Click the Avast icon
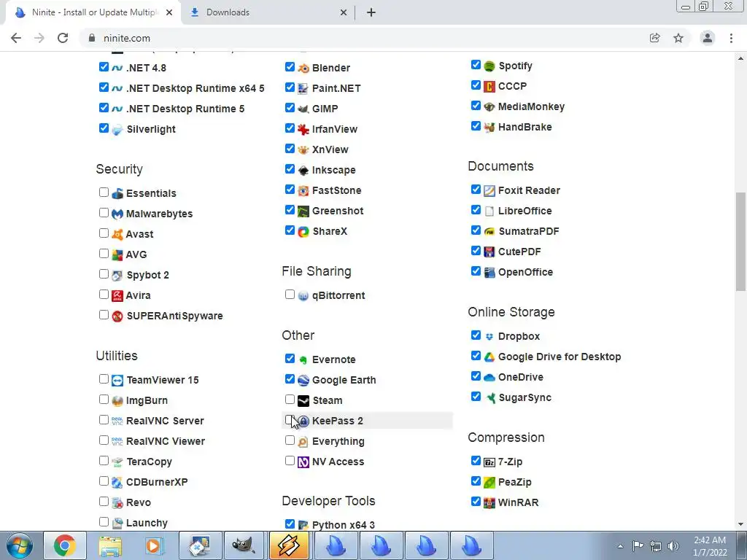747x560 pixels. (x=117, y=234)
